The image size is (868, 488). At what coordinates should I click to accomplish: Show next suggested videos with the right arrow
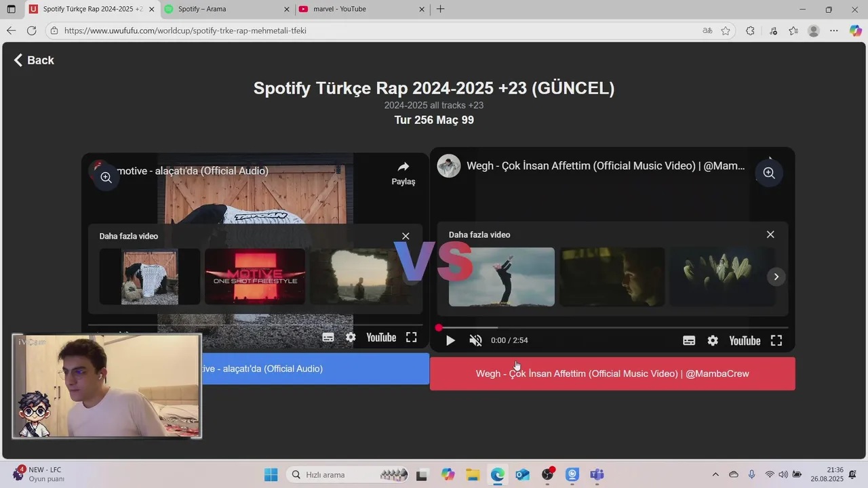pos(776,277)
